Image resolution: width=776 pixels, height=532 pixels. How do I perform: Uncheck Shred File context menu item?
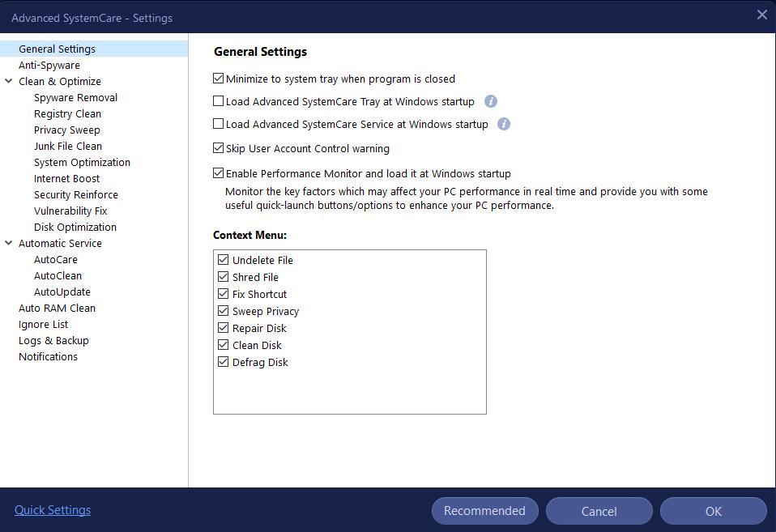coord(224,277)
